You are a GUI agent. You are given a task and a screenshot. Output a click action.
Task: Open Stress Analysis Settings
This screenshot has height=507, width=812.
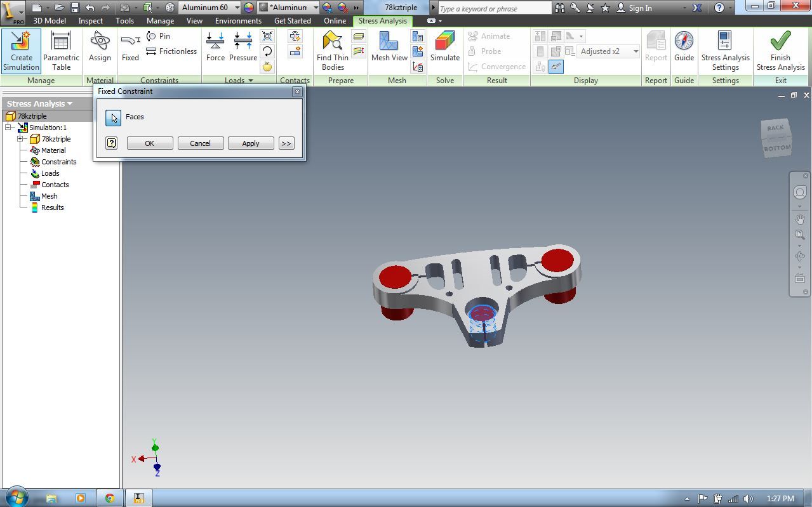pyautogui.click(x=725, y=51)
